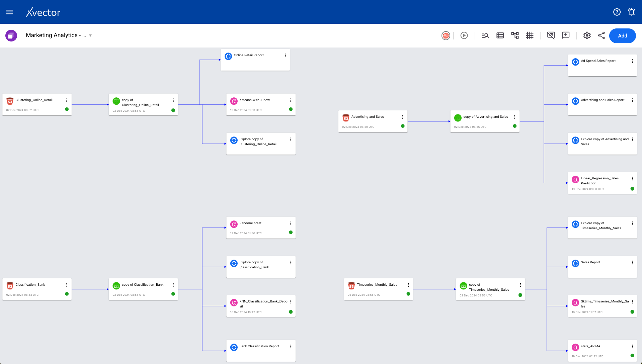
Task: Open options for Bank Classification Report node
Action: [x=291, y=347]
